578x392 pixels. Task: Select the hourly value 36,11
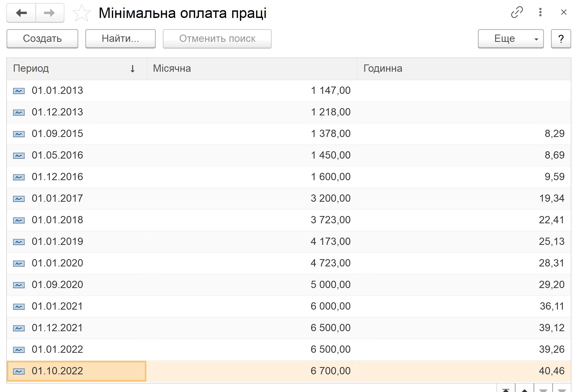click(552, 306)
